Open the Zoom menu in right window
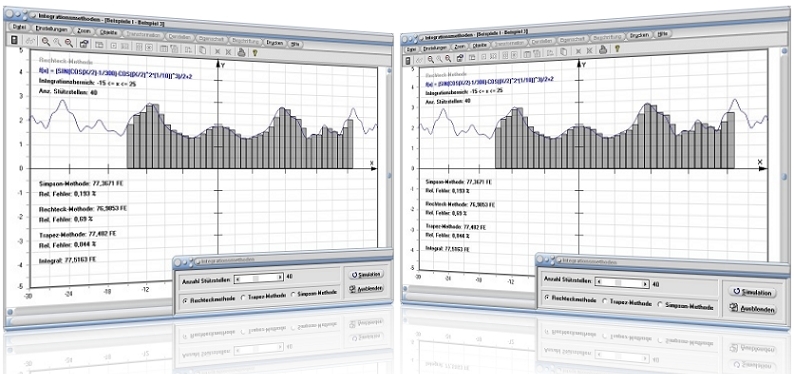The image size is (794, 374). point(460,47)
